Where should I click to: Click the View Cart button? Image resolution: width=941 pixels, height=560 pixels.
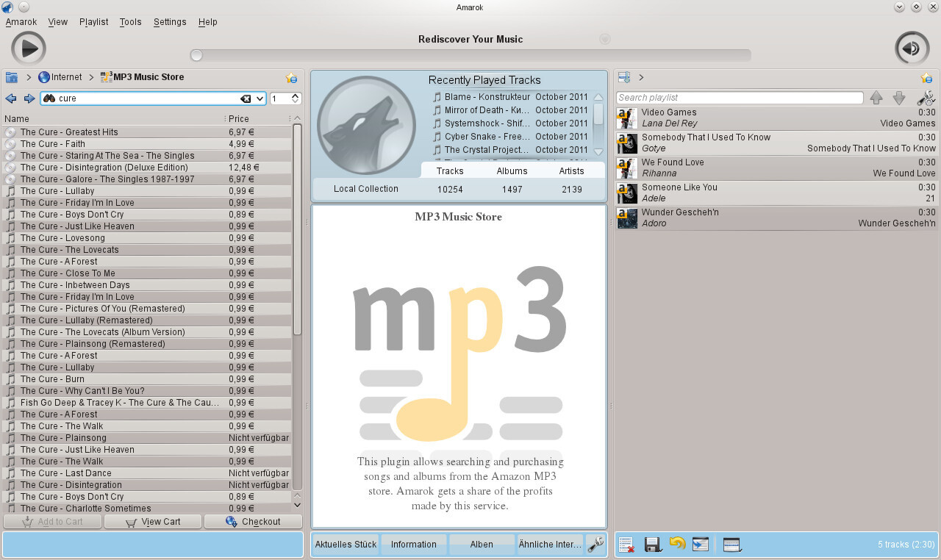(152, 522)
